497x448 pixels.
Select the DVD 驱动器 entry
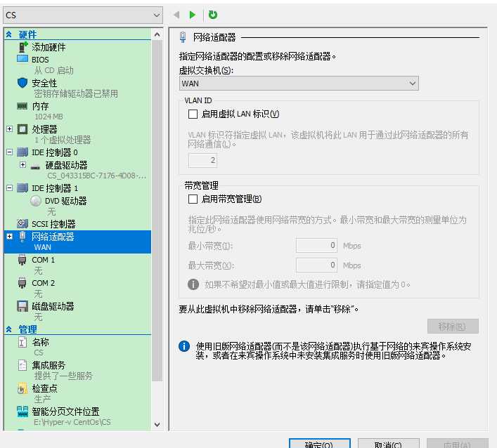pyautogui.click(x=65, y=201)
